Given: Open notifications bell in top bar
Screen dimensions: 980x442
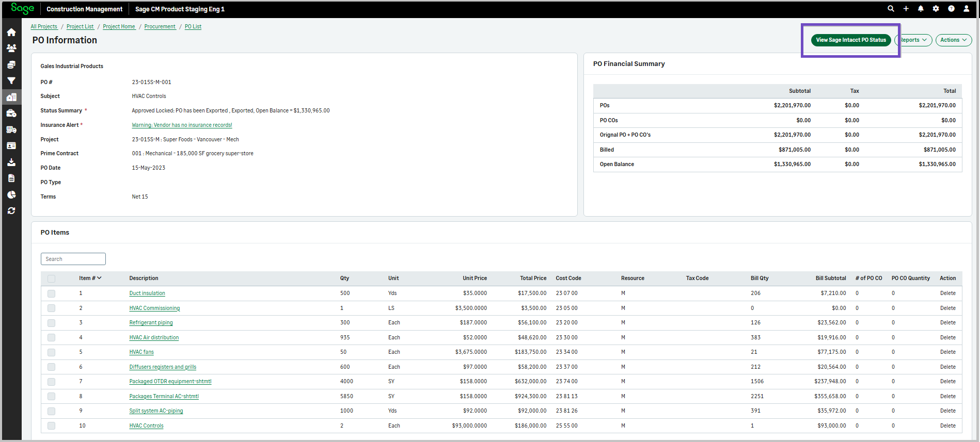Looking at the screenshot, I should coord(921,9).
